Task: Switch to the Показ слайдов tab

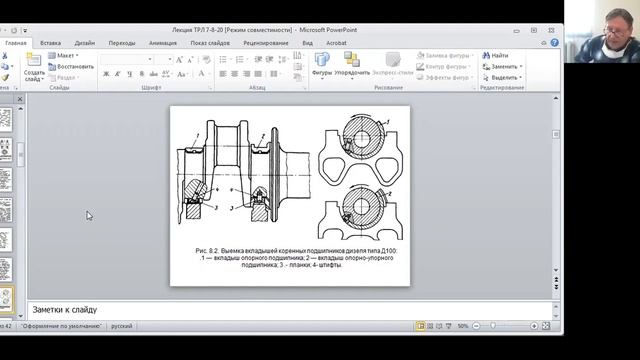Action: (210, 43)
